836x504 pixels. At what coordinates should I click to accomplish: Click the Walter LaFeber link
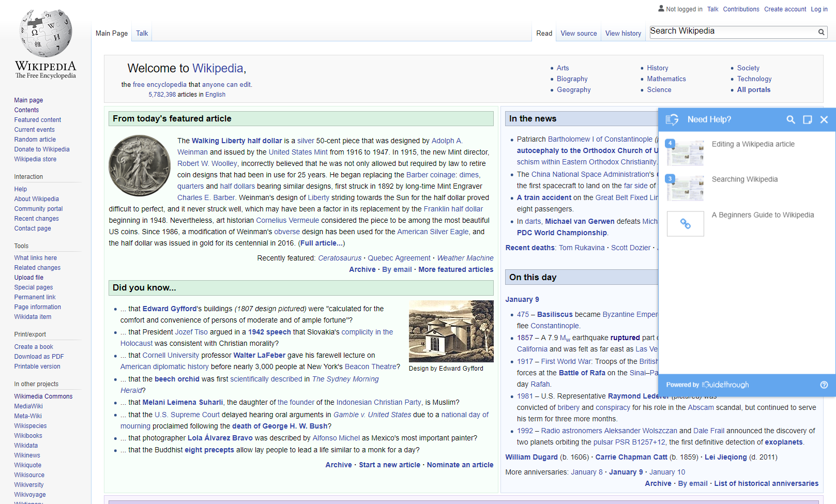tap(260, 355)
